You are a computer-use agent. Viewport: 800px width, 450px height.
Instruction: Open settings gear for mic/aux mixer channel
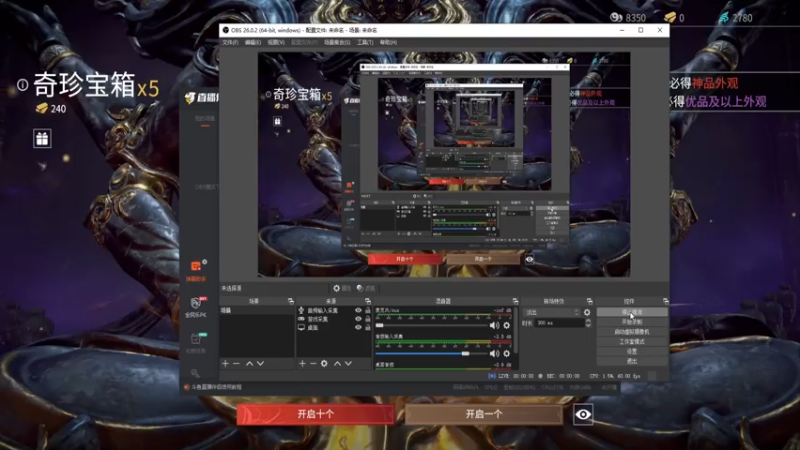(x=507, y=325)
